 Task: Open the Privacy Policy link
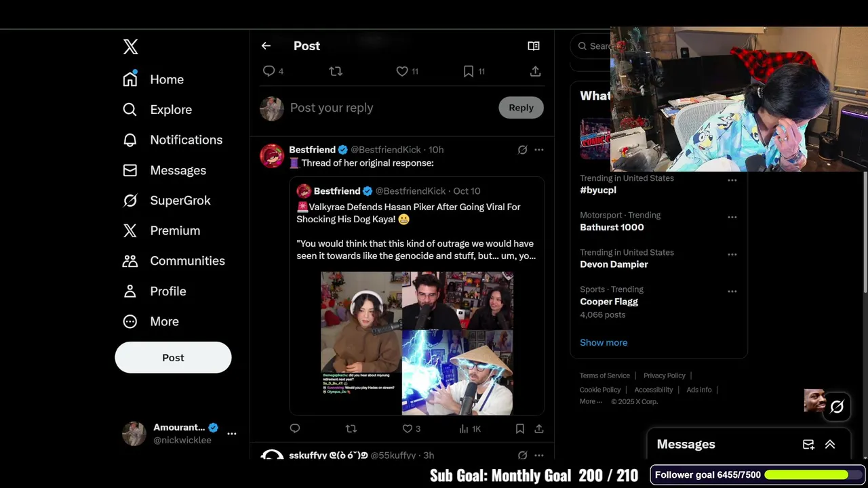(664, 375)
